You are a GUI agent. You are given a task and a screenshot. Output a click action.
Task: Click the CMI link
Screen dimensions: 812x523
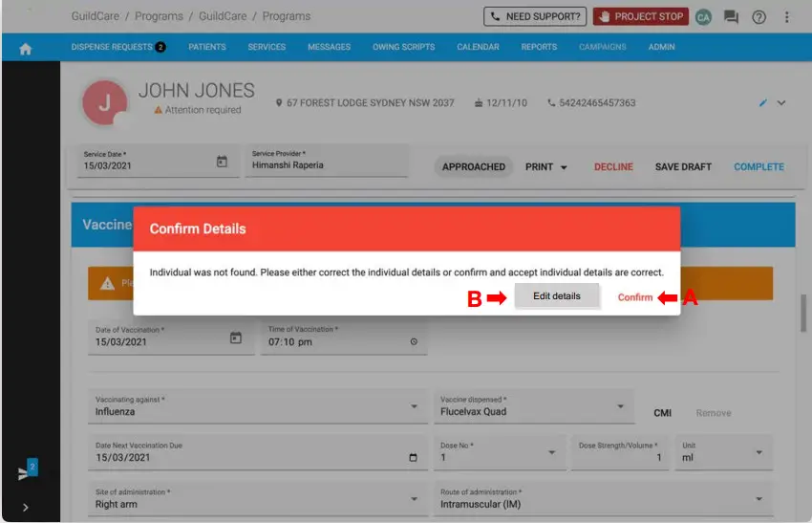pyautogui.click(x=662, y=413)
